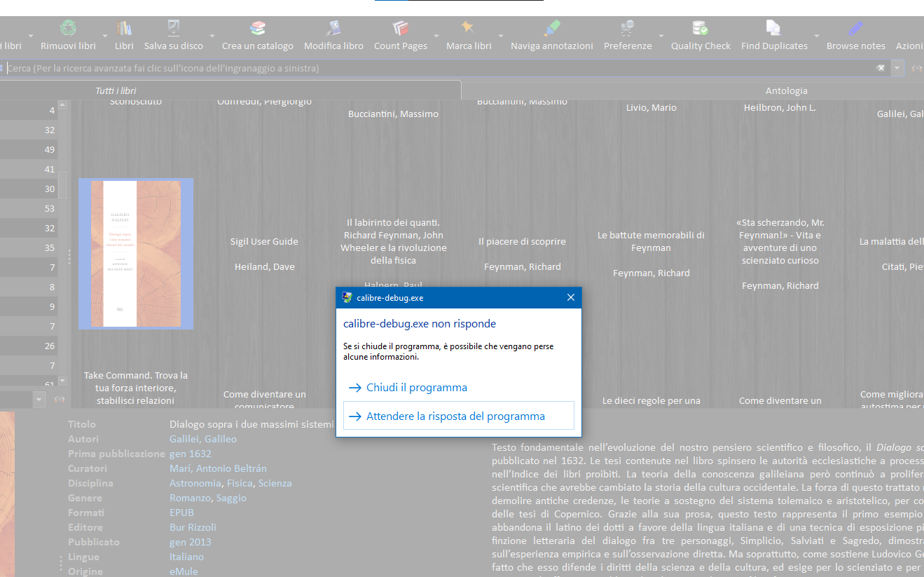Click the Bur Rizzoli publisher link
Screen dimensions: 924x577
[193, 527]
